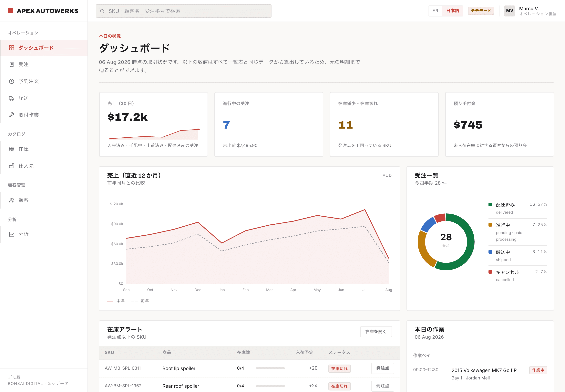Click the 本年 chart legend entry
The width and height of the screenshot is (565, 392).
click(x=116, y=301)
